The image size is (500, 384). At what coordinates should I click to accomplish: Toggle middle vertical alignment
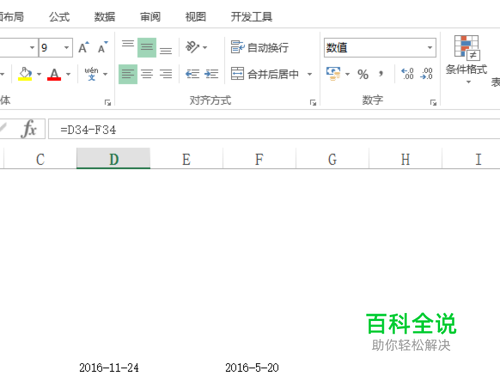coord(147,48)
